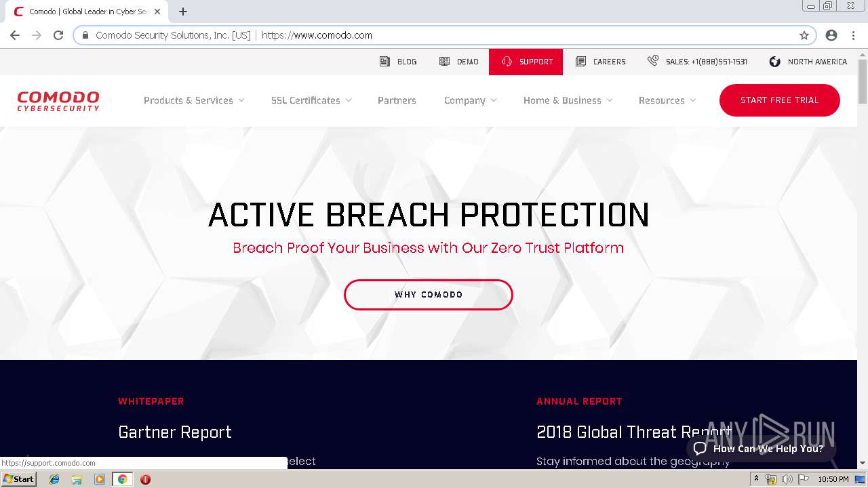Click the Support headset icon

[507, 61]
